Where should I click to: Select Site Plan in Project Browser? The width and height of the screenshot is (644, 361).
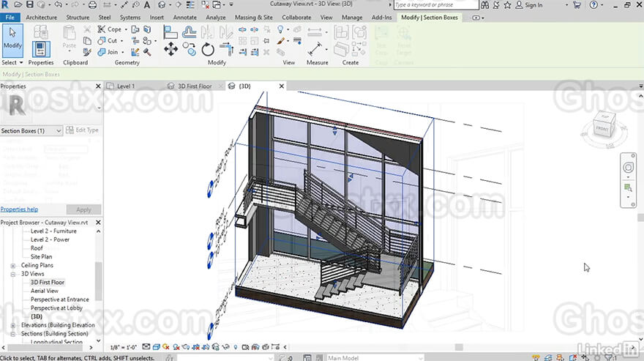pos(41,256)
